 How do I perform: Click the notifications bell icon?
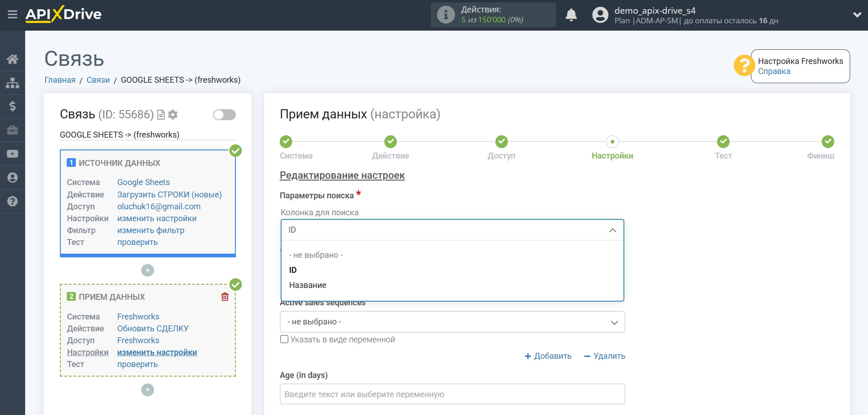tap(571, 15)
